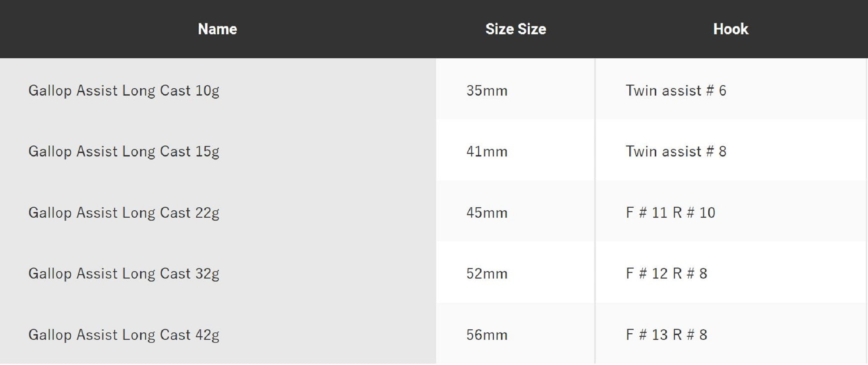868x365 pixels.
Task: Click the 56mm size cell
Action: [487, 335]
